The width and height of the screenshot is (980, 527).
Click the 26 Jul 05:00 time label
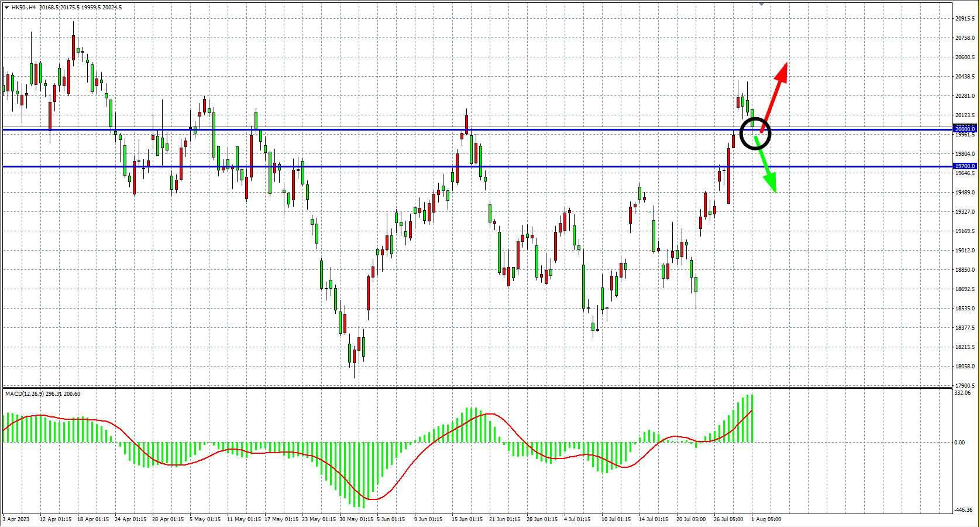[x=728, y=519]
